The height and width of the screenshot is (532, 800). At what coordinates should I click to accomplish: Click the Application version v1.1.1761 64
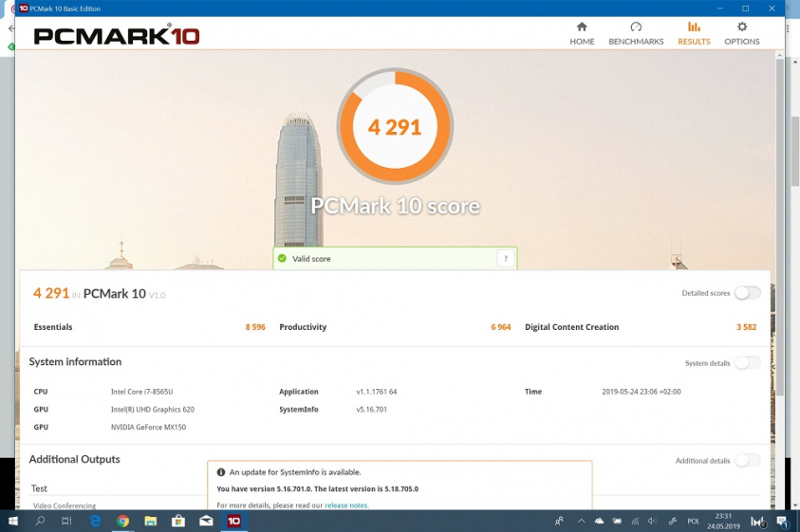[x=377, y=392]
